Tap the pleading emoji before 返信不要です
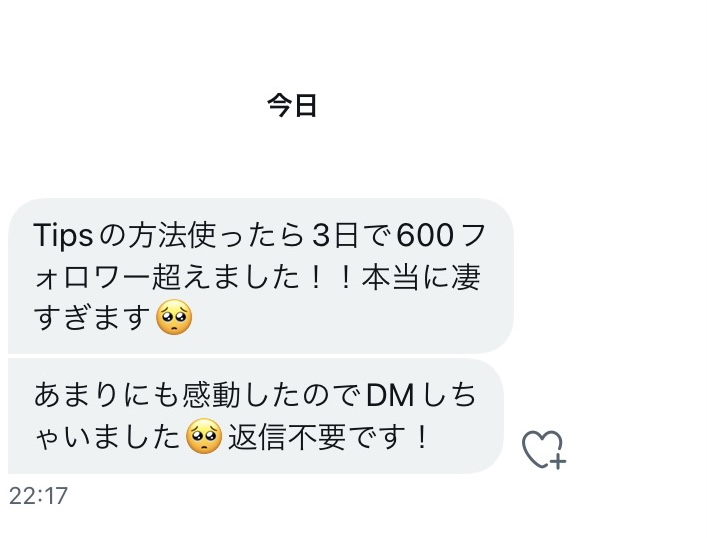The width and height of the screenshot is (707, 538). [204, 436]
